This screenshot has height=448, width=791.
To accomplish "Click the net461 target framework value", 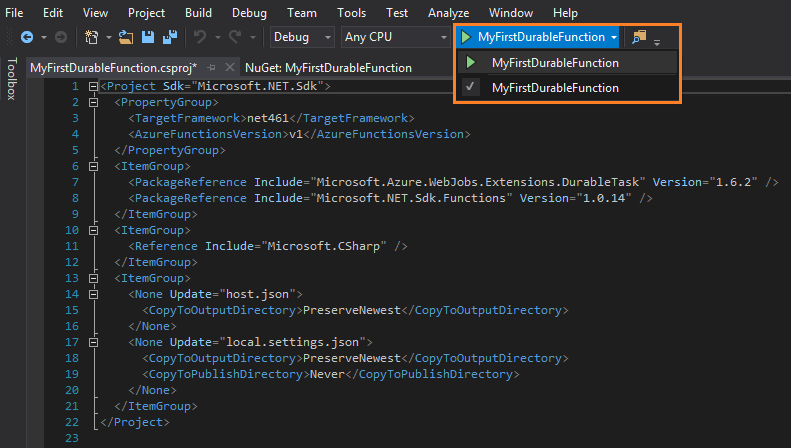I will click(x=267, y=118).
